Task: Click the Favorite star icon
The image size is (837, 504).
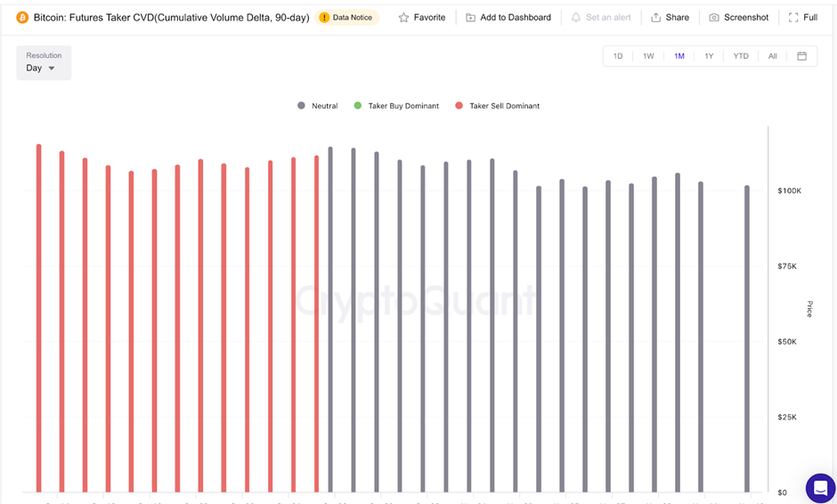Action: pyautogui.click(x=403, y=17)
